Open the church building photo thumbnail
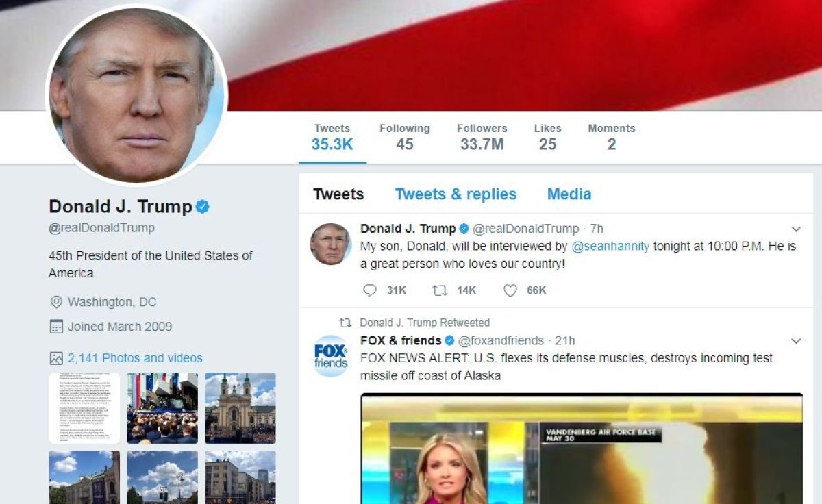 point(240,408)
